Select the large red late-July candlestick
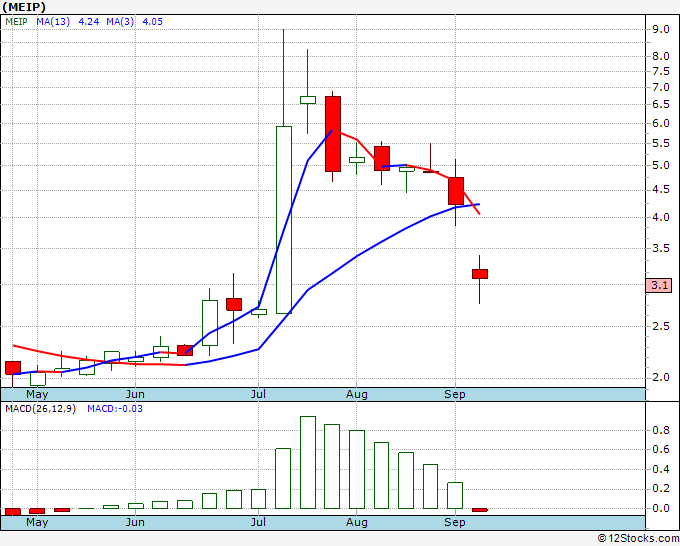 pos(333,134)
